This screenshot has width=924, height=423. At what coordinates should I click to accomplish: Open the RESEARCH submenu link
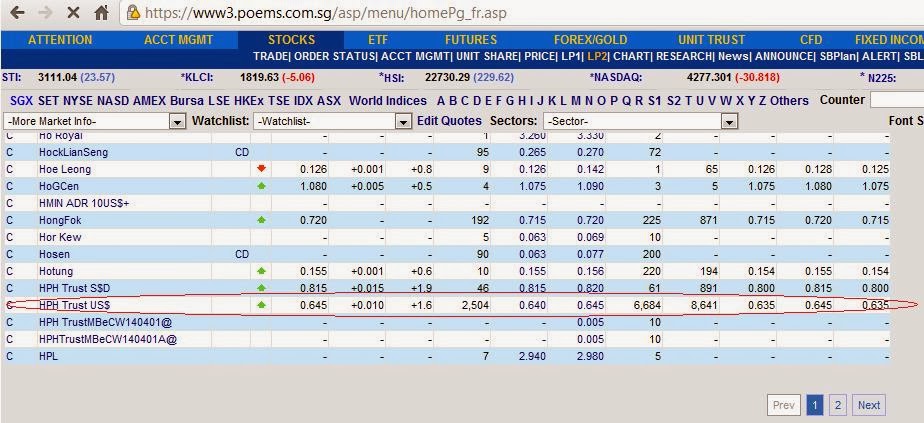[684, 57]
